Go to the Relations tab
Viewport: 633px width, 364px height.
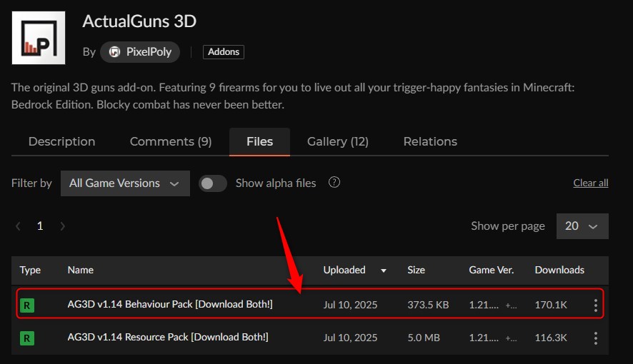(x=430, y=141)
